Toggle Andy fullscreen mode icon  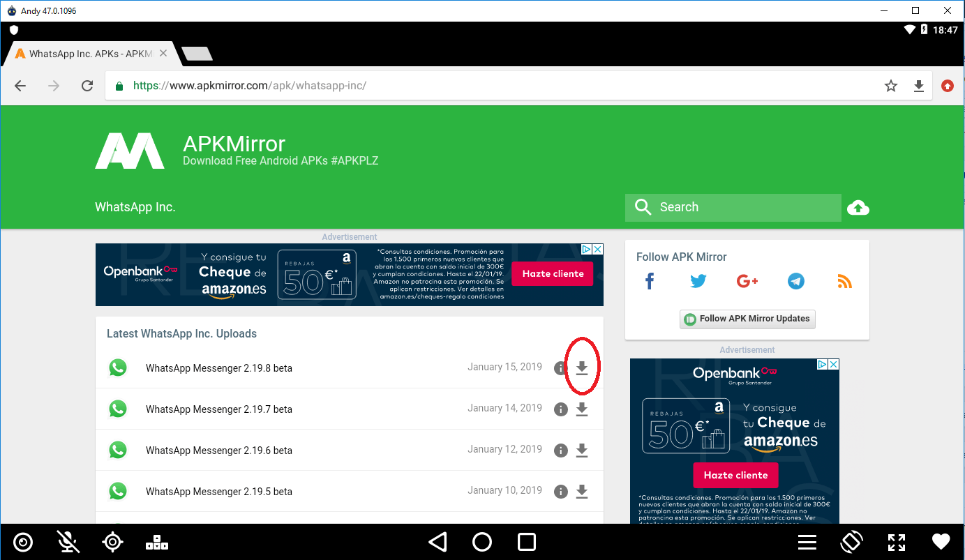click(897, 542)
